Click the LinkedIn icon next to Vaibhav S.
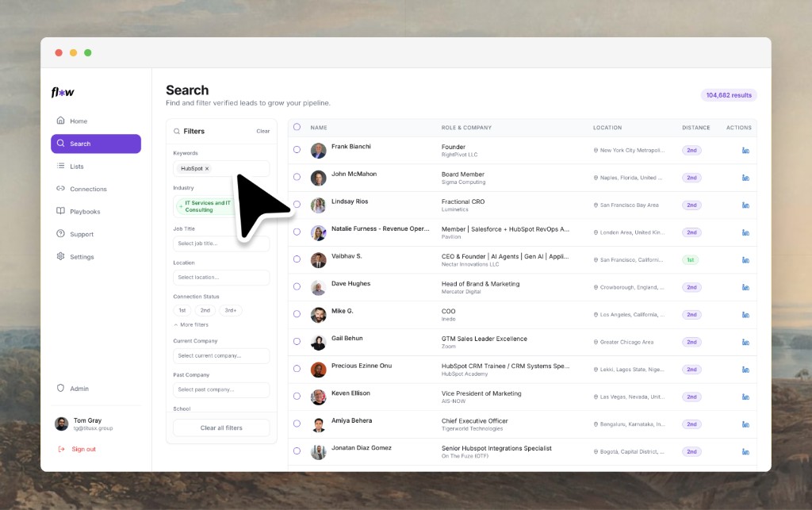 745,259
